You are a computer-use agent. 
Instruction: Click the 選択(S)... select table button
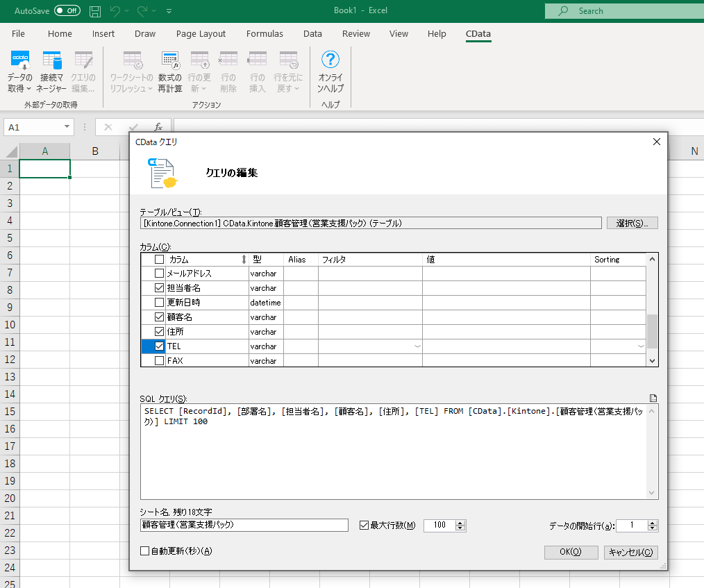(x=632, y=223)
